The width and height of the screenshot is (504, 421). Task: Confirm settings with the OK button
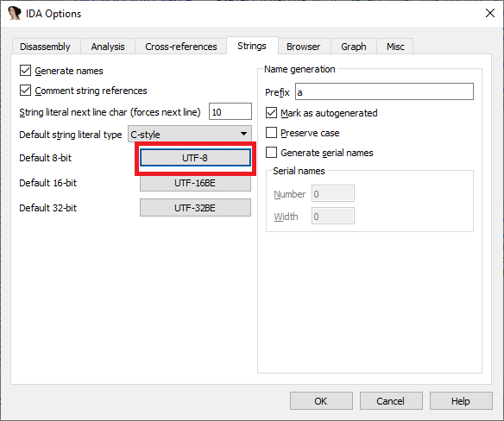click(321, 401)
